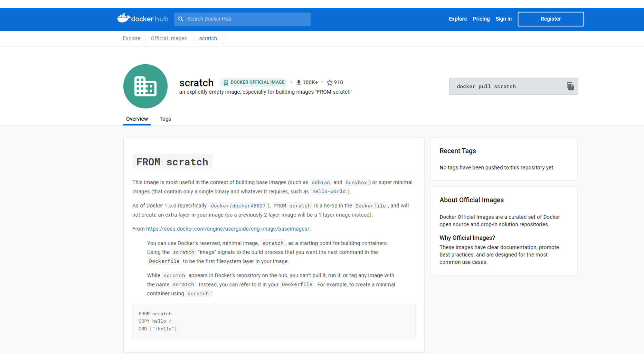Follow the docker/docker#8827 link
The image size is (644, 362).
[238, 206]
